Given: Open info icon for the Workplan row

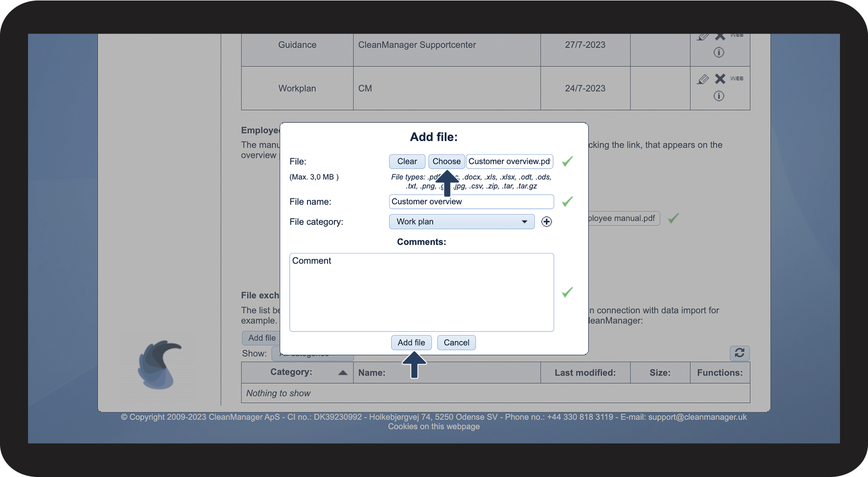Looking at the screenshot, I should [719, 96].
